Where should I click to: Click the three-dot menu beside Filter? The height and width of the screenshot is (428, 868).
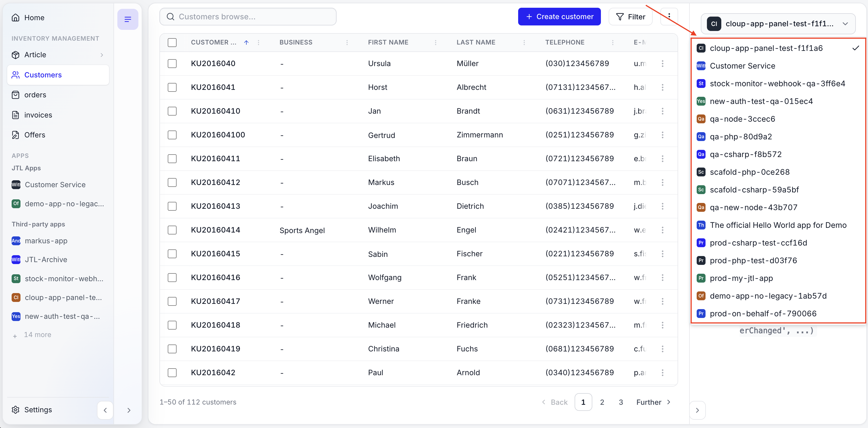tap(669, 17)
